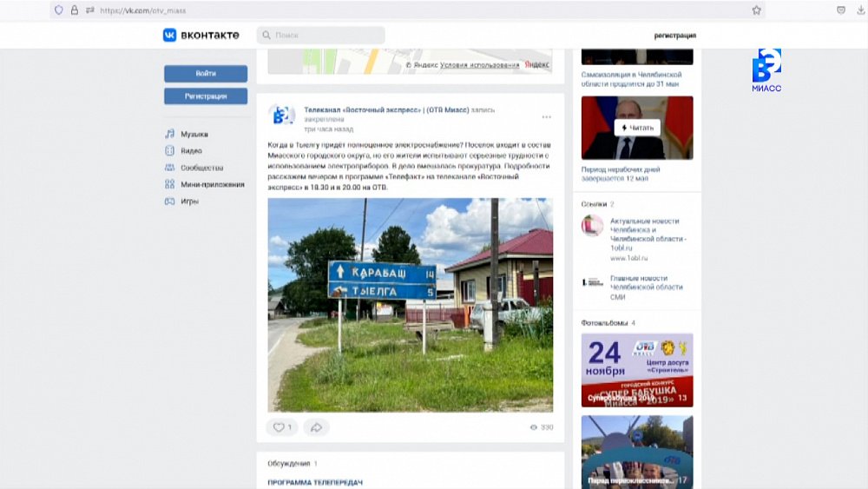Open the Мини-приложения icon
Viewport: 868px width, 489px height.
[x=170, y=184]
